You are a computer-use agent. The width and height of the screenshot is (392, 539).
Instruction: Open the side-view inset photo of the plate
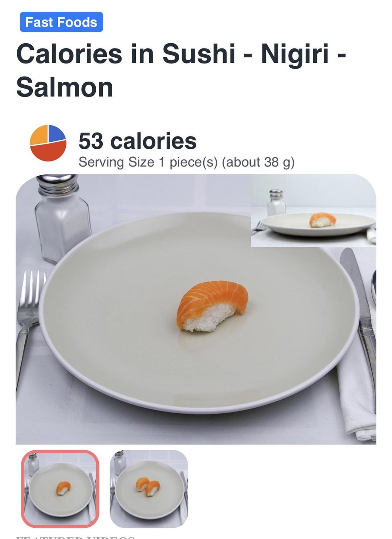click(x=314, y=211)
